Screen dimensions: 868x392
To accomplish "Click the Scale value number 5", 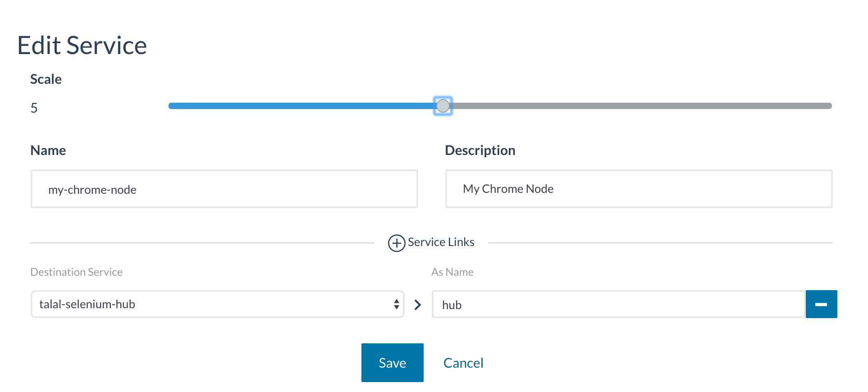I will click(34, 108).
